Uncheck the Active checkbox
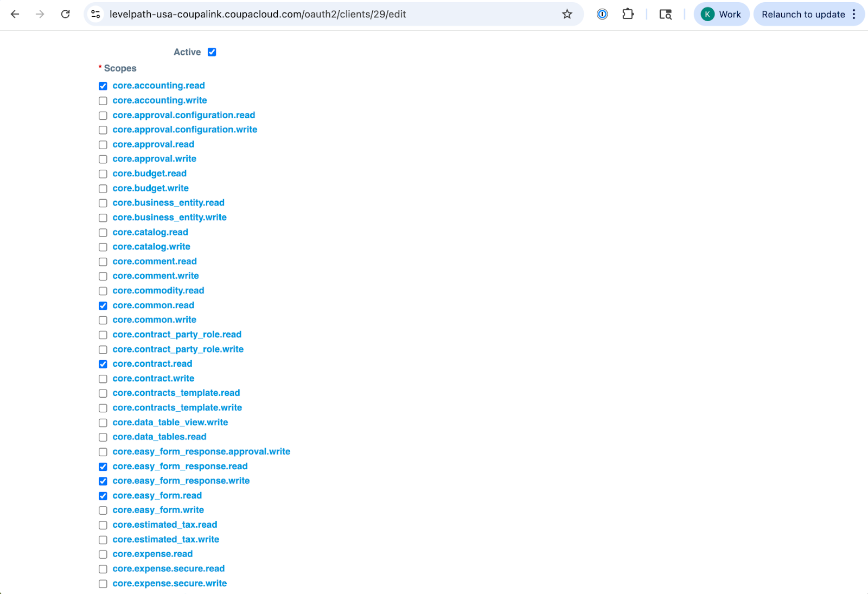The height and width of the screenshot is (594, 868). point(212,52)
